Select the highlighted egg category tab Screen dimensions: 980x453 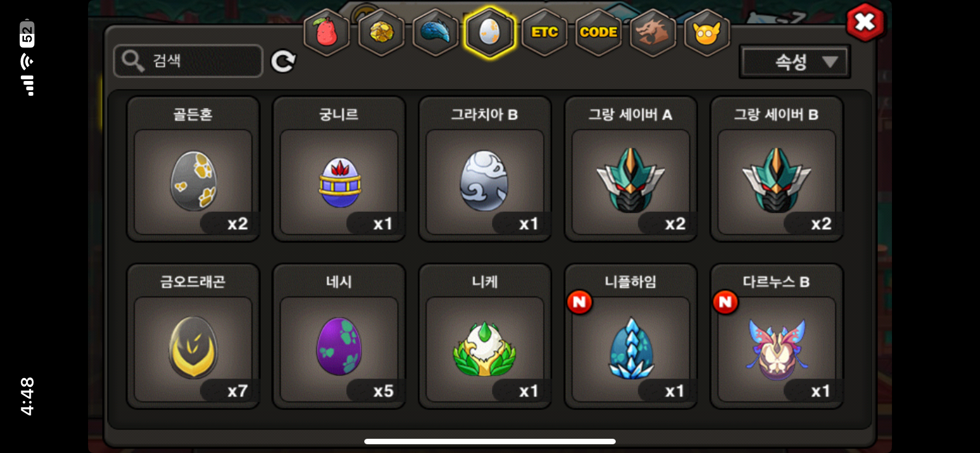pos(489,32)
